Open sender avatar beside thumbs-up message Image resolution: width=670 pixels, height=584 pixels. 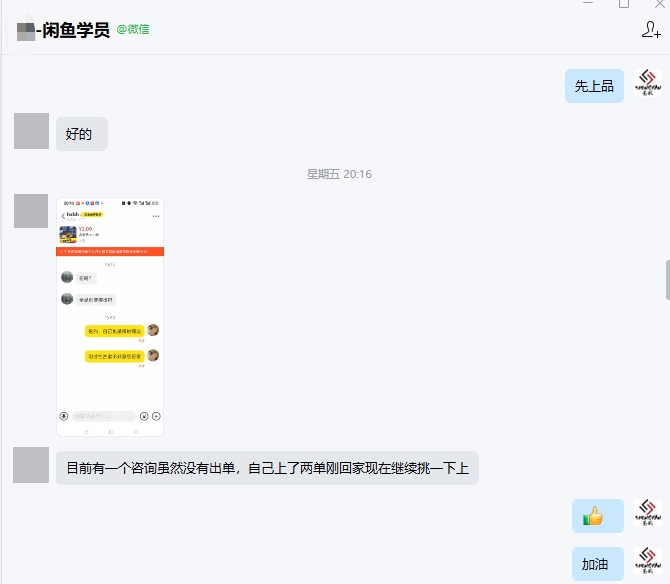647,513
